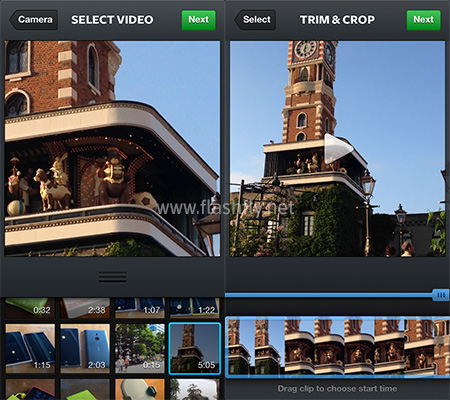Click the filmstrip clip in trim timeline
This screenshot has width=450, height=400.
pyautogui.click(x=337, y=347)
